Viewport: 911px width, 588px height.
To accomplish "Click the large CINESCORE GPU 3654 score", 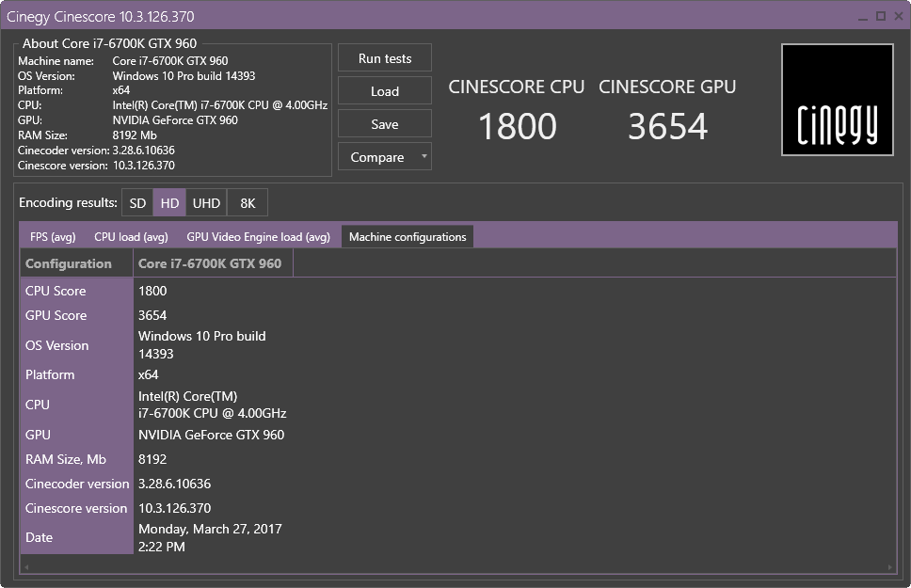I will click(x=667, y=126).
